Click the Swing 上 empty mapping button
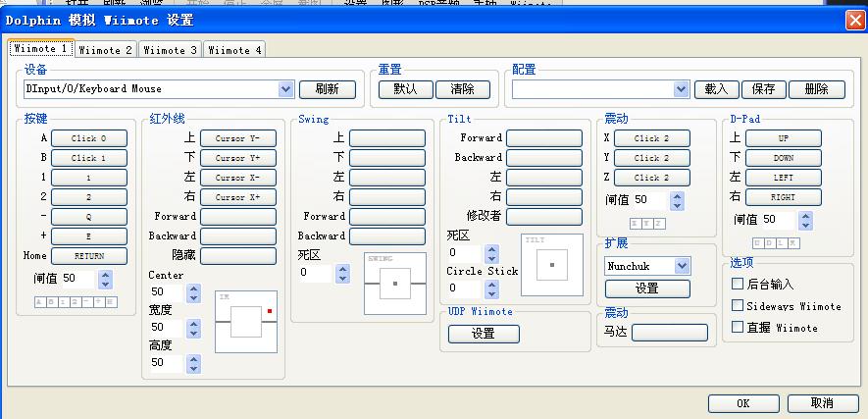This screenshot has height=419, width=868. coord(387,138)
